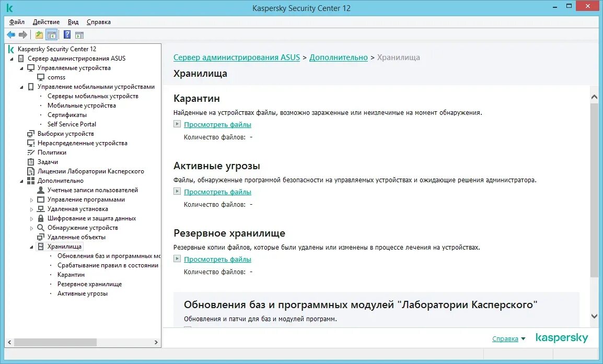603x364 pixels.
Task: Click the vertical scrollbar's down arrow
Action: pos(594,316)
